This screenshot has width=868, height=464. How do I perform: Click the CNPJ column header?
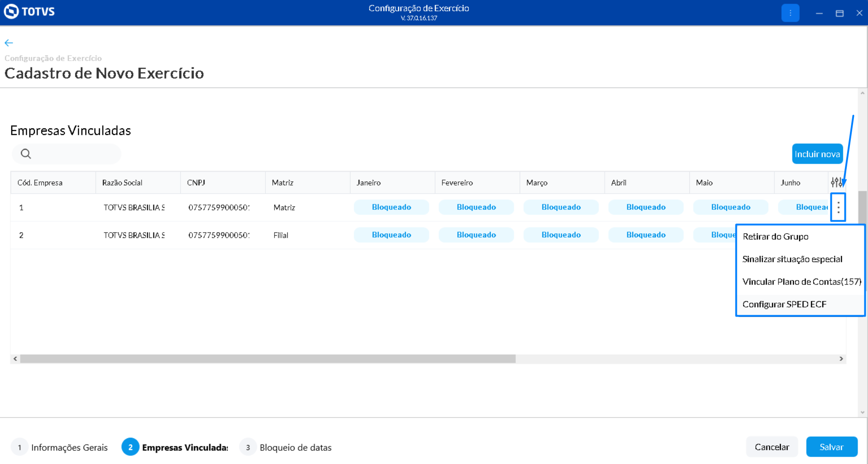pyautogui.click(x=223, y=183)
